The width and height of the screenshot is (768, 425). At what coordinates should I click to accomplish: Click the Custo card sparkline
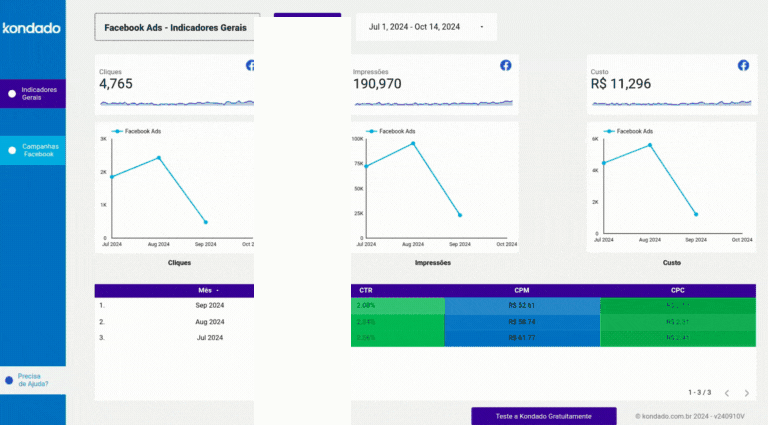(x=672, y=103)
